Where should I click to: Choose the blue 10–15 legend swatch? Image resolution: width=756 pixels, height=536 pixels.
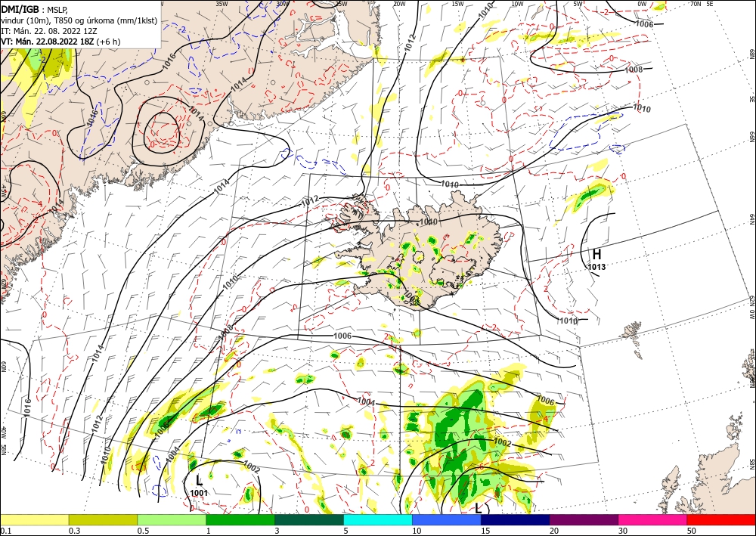[x=447, y=519]
